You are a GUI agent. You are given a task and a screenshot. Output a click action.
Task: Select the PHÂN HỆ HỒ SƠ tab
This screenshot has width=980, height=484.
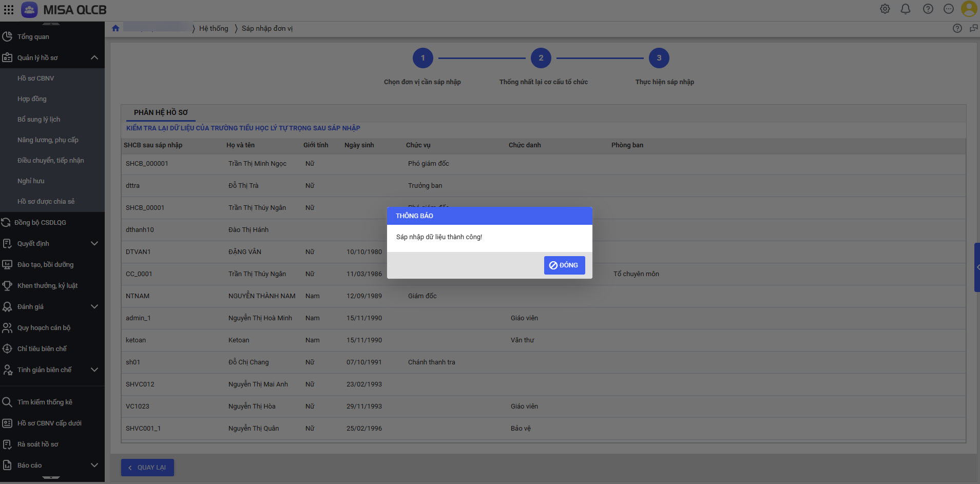point(161,112)
